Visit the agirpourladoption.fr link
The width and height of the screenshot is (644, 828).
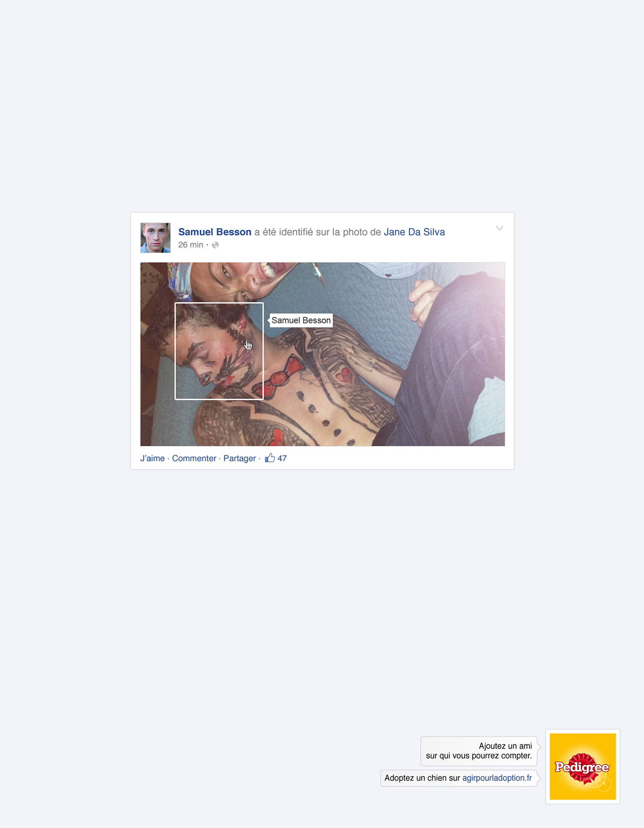(x=497, y=778)
